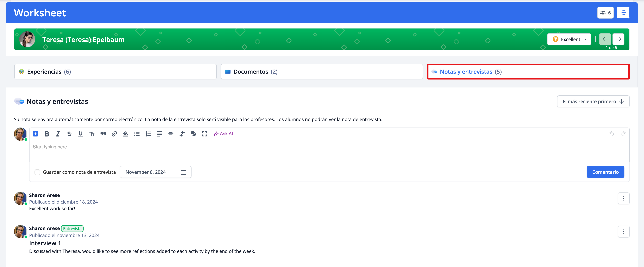Open El más reciente primero sort dropdown
This screenshot has height=267, width=644.
click(x=593, y=101)
